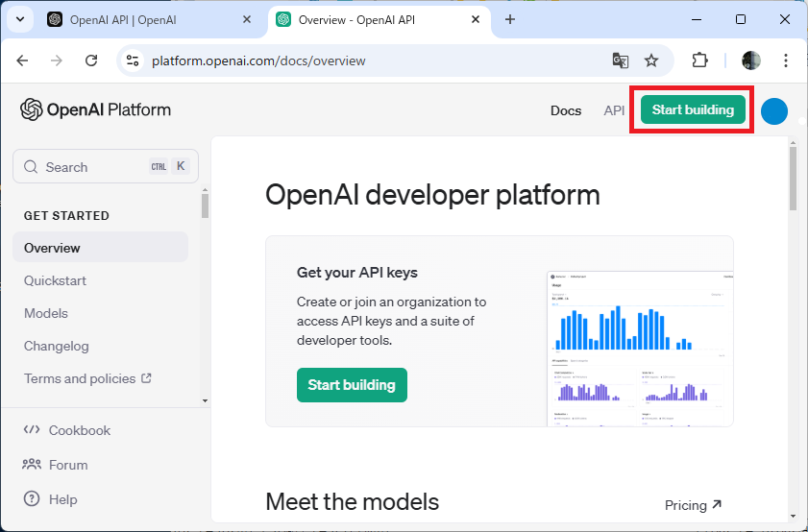This screenshot has width=808, height=532.
Task: Open Changelog in the sidebar
Action: 56,346
